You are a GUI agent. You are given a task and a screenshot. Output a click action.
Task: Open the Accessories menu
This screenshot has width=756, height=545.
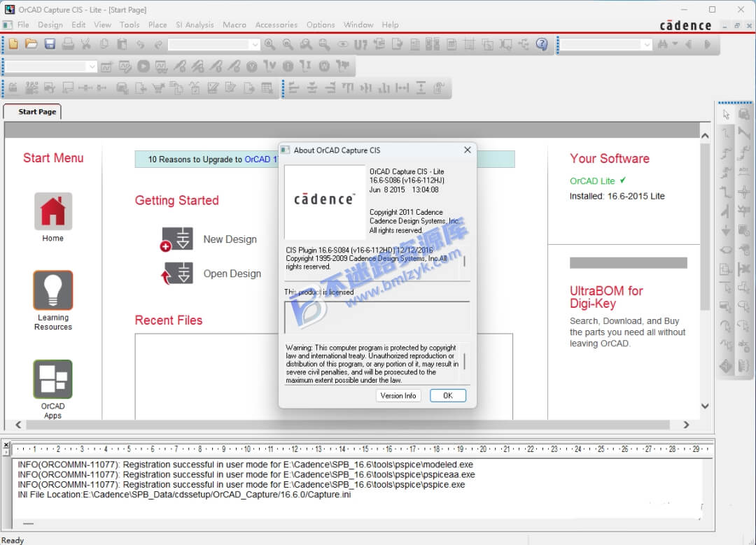click(x=276, y=25)
